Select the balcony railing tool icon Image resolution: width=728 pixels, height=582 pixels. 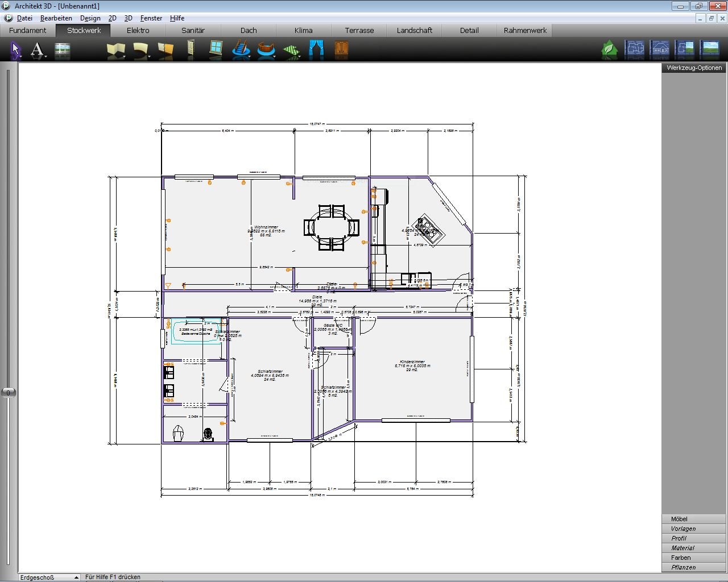pyautogui.click(x=266, y=49)
